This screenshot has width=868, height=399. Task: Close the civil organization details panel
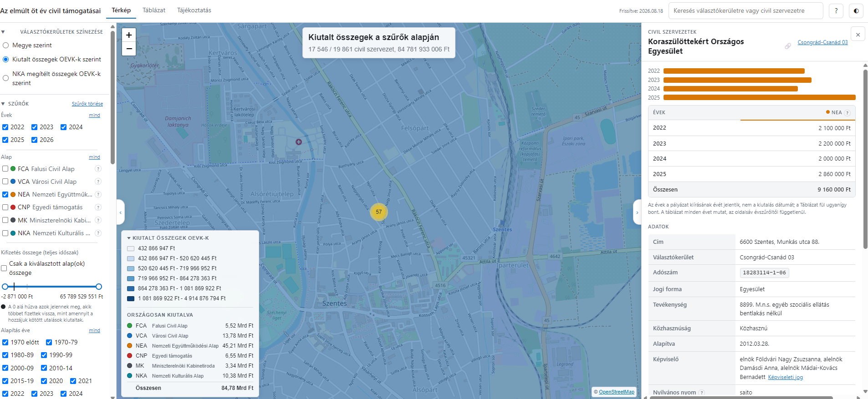pyautogui.click(x=858, y=35)
